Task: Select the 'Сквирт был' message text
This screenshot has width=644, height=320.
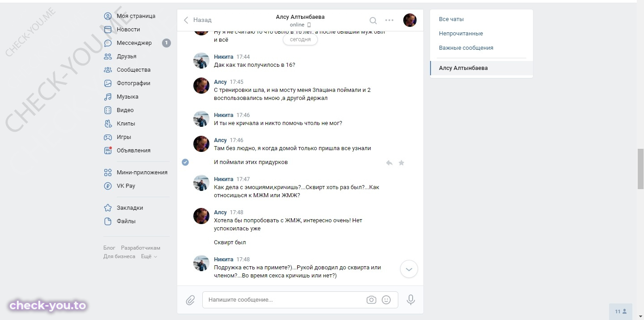Action: pyautogui.click(x=230, y=242)
